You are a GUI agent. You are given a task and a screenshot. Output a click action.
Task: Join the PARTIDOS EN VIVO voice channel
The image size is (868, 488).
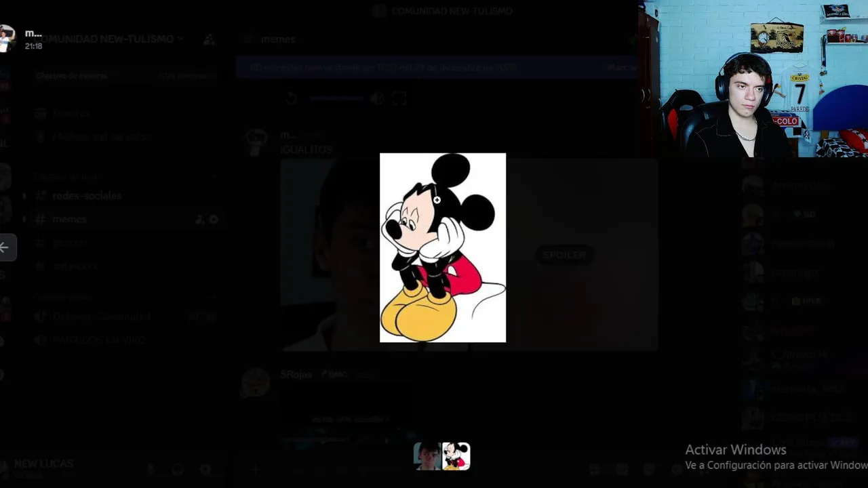coord(99,340)
